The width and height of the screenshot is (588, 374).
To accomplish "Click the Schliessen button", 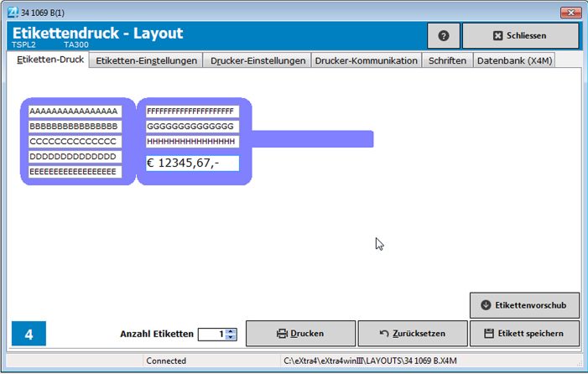I will (521, 35).
